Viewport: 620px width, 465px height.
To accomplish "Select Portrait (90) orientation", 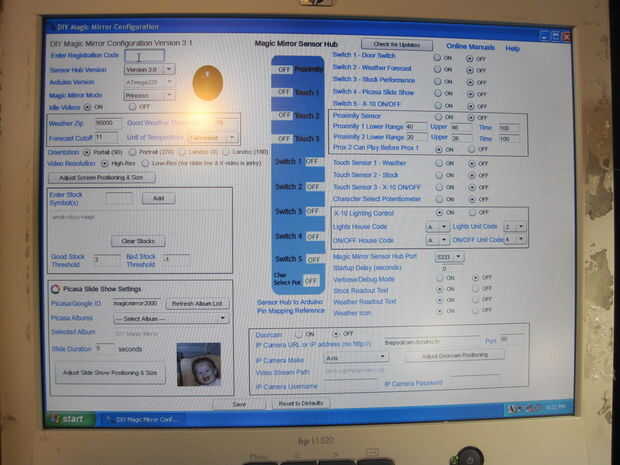I will tap(87, 153).
